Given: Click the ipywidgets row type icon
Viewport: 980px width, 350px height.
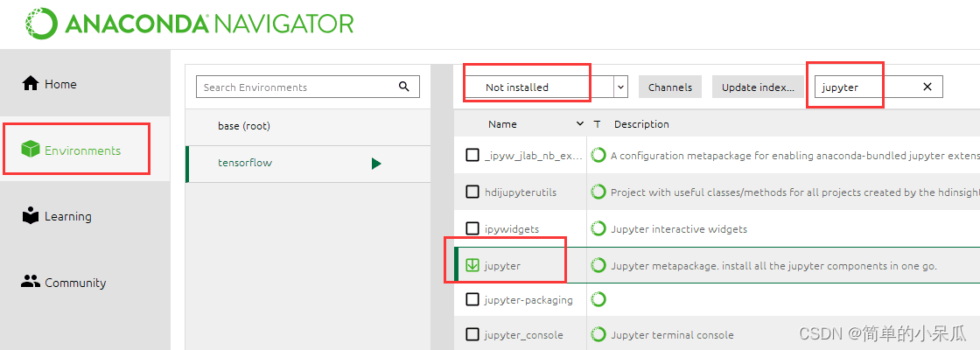Looking at the screenshot, I should click(598, 228).
